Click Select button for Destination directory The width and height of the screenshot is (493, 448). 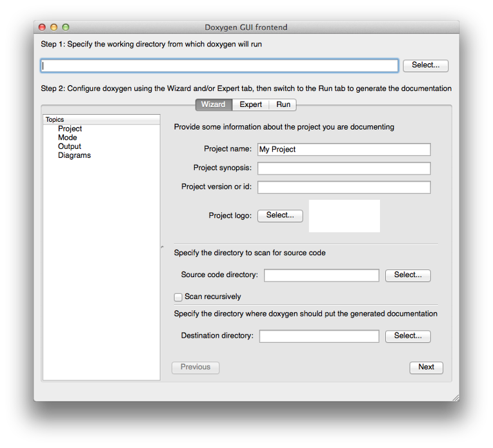click(408, 336)
